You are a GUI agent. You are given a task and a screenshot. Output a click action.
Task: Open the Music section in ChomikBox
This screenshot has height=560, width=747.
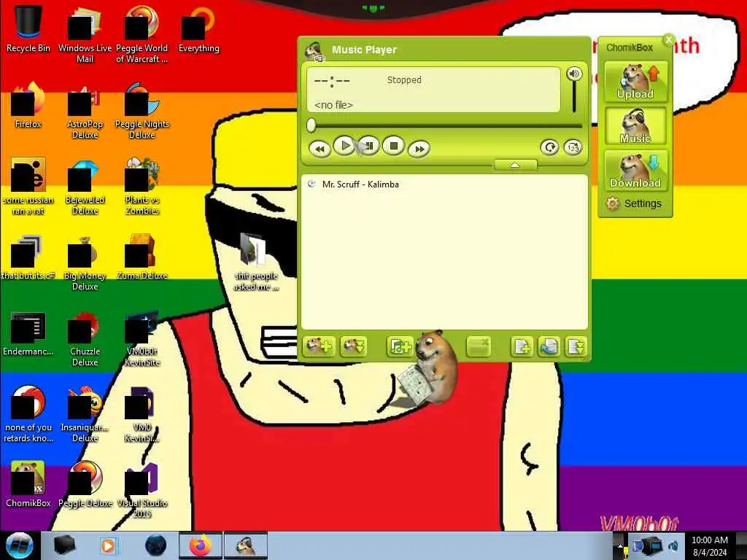(x=635, y=125)
